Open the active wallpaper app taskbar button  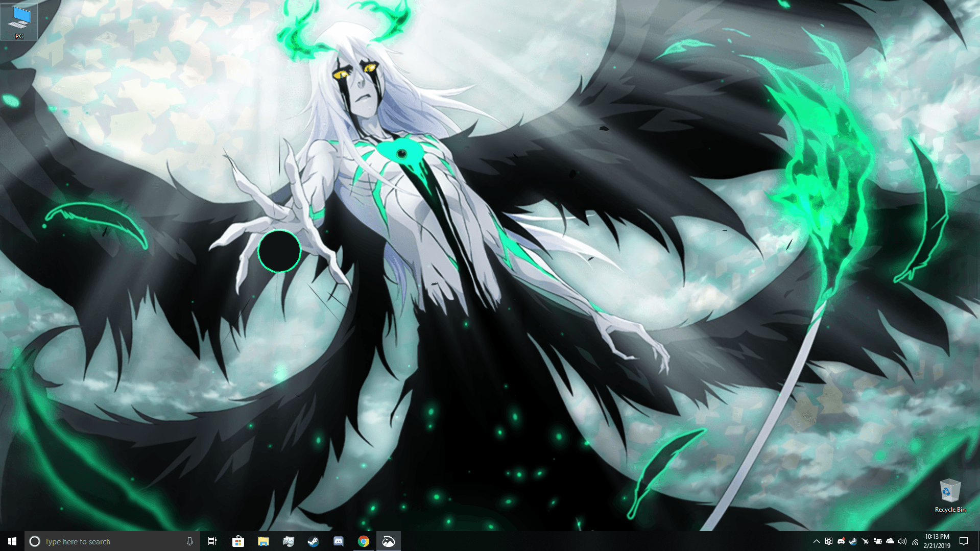pos(388,541)
